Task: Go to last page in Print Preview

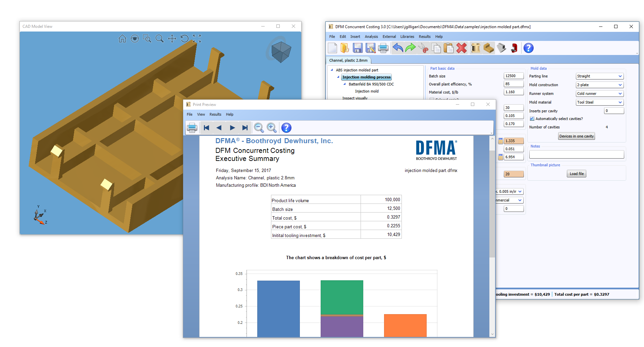Action: click(245, 128)
